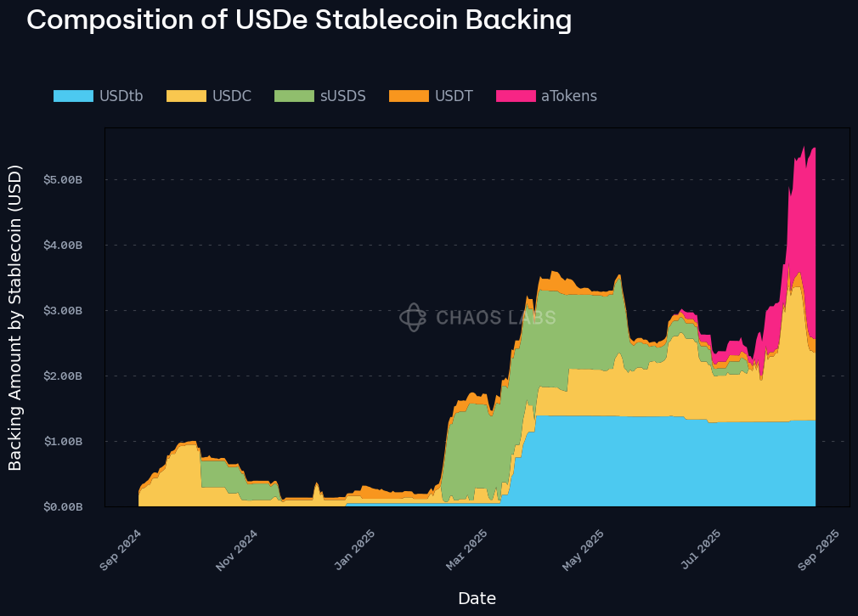Click the USDC yellow legend swatch
The image size is (858, 616).
coord(186,96)
